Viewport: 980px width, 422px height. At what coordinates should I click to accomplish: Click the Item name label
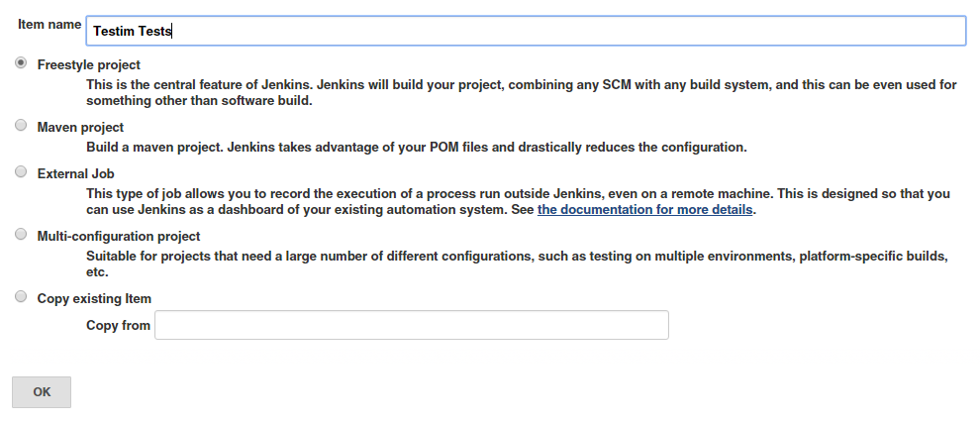coord(49,24)
